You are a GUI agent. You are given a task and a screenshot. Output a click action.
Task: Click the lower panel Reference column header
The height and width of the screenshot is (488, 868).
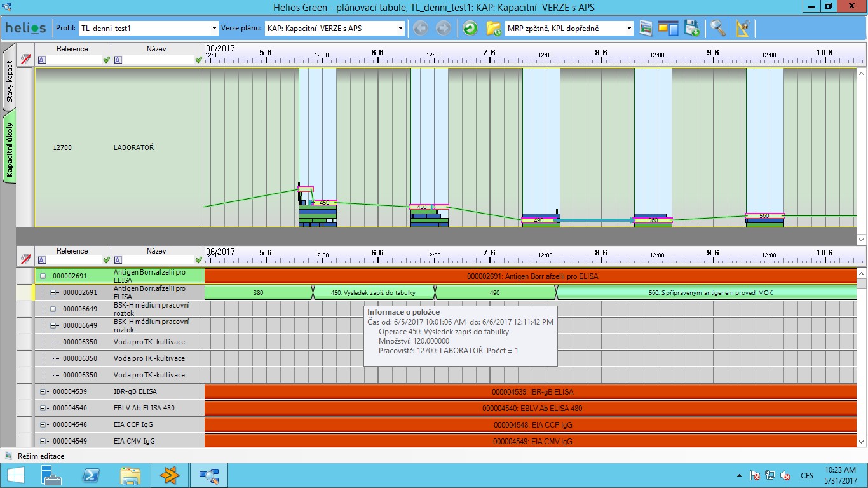(x=72, y=251)
